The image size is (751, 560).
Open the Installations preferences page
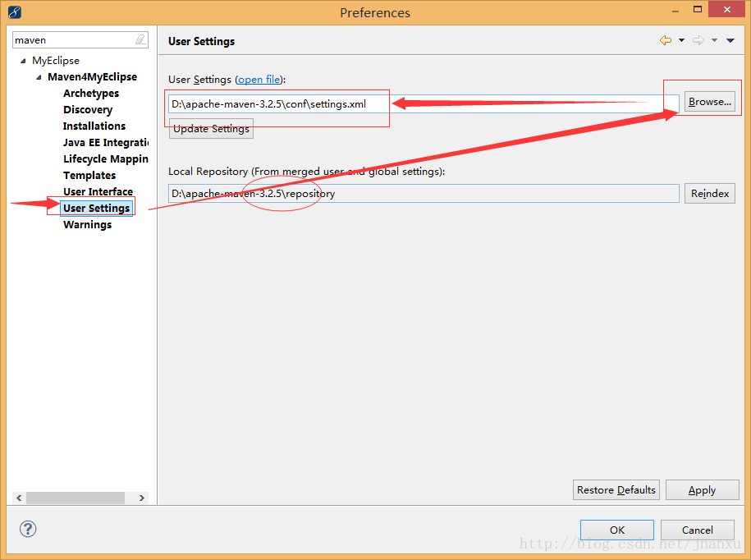pyautogui.click(x=94, y=126)
